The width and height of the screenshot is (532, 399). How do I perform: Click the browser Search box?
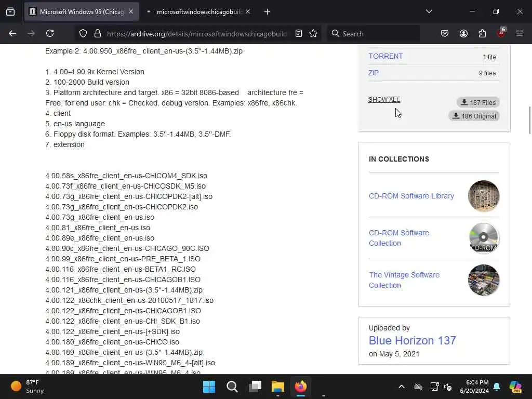coord(373,34)
